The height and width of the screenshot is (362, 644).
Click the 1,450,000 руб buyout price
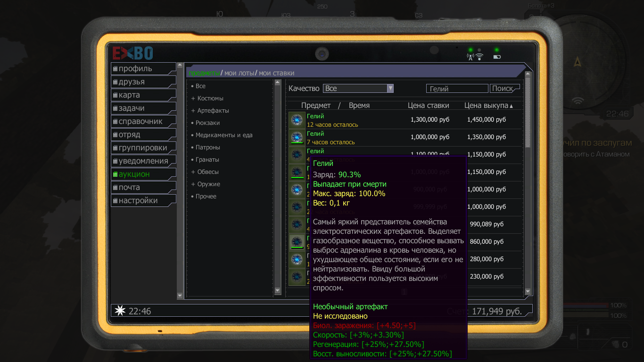coord(487,120)
